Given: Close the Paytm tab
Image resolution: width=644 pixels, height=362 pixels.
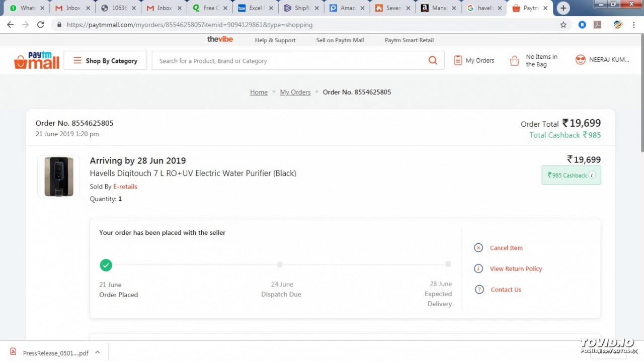Looking at the screenshot, I should [545, 8].
